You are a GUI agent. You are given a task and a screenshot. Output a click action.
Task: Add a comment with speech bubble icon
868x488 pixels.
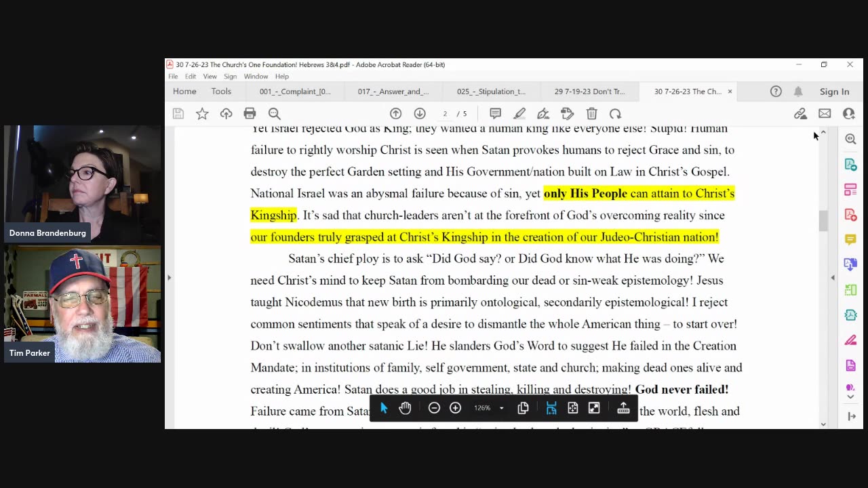coord(495,114)
